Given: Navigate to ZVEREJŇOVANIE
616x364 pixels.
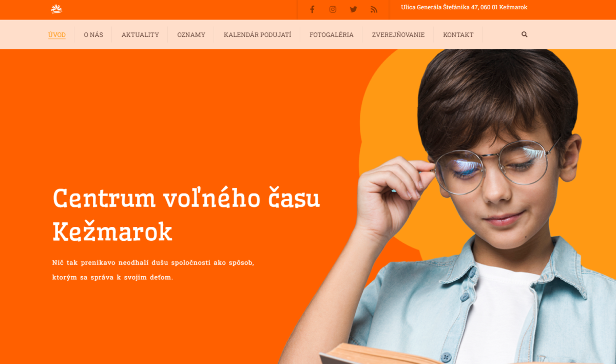Looking at the screenshot, I should (x=398, y=35).
